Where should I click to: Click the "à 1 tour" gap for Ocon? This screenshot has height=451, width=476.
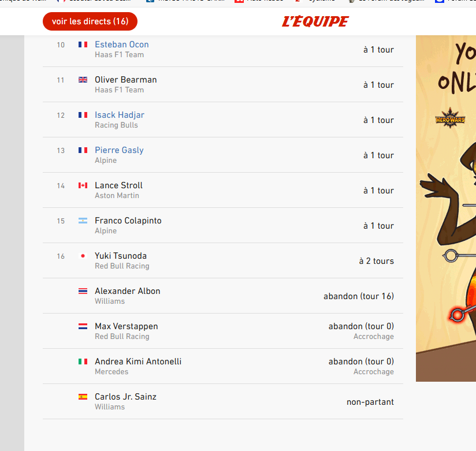(x=378, y=50)
